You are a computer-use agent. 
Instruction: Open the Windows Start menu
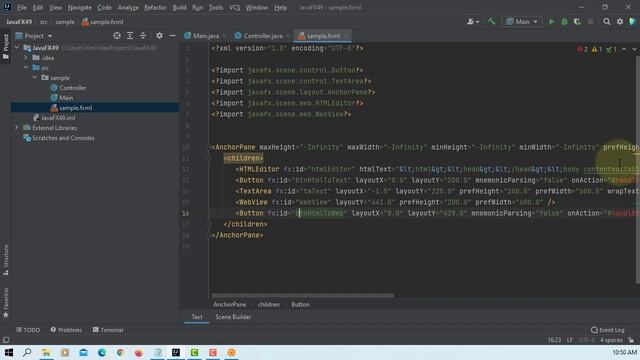(9, 352)
